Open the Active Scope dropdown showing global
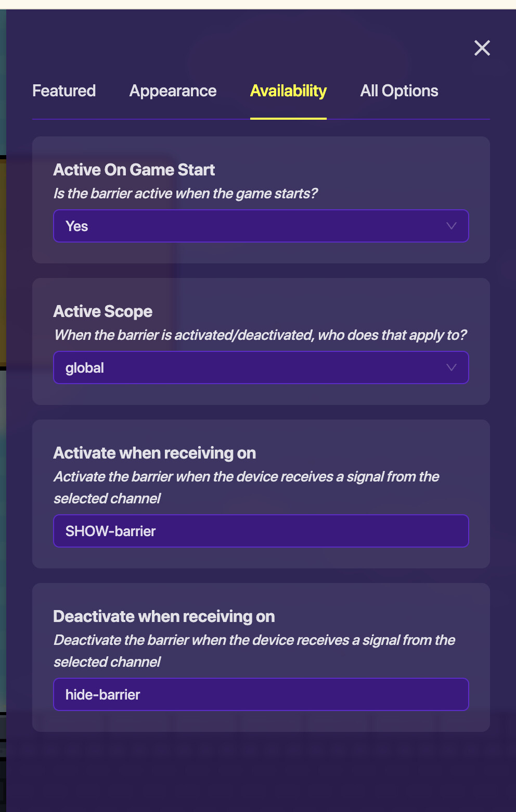The width and height of the screenshot is (516, 812). tap(250, 368)
